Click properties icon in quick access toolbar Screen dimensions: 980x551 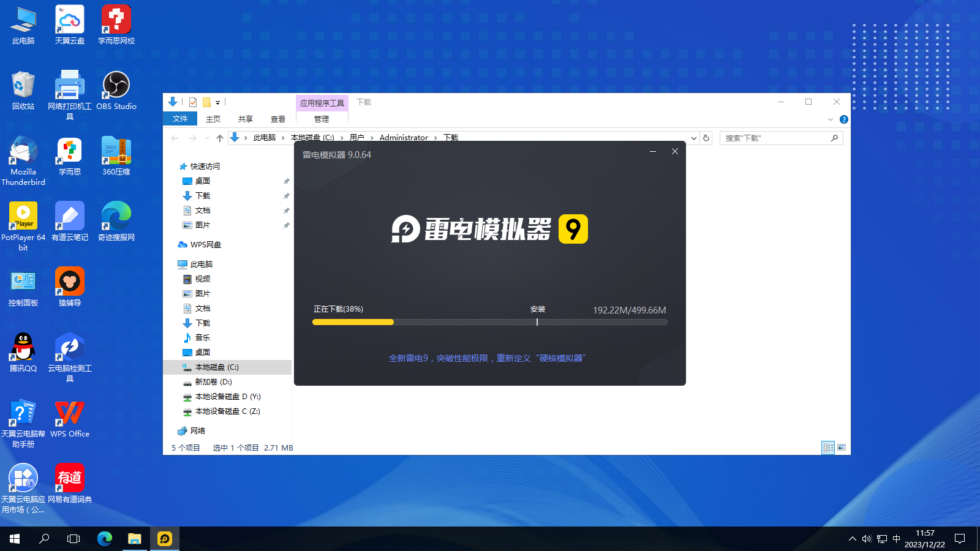pyautogui.click(x=193, y=102)
